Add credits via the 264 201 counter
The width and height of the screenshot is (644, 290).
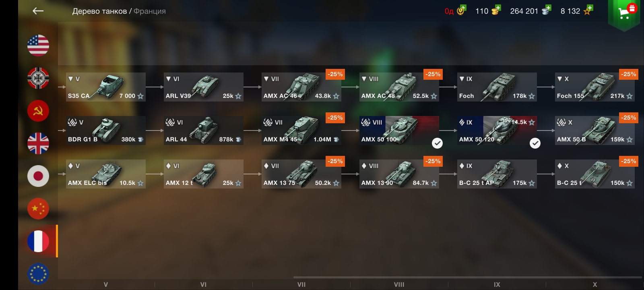click(530, 11)
